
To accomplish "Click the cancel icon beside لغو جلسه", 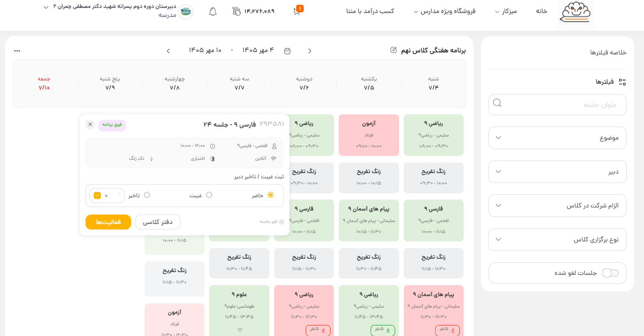I will 282,222.
